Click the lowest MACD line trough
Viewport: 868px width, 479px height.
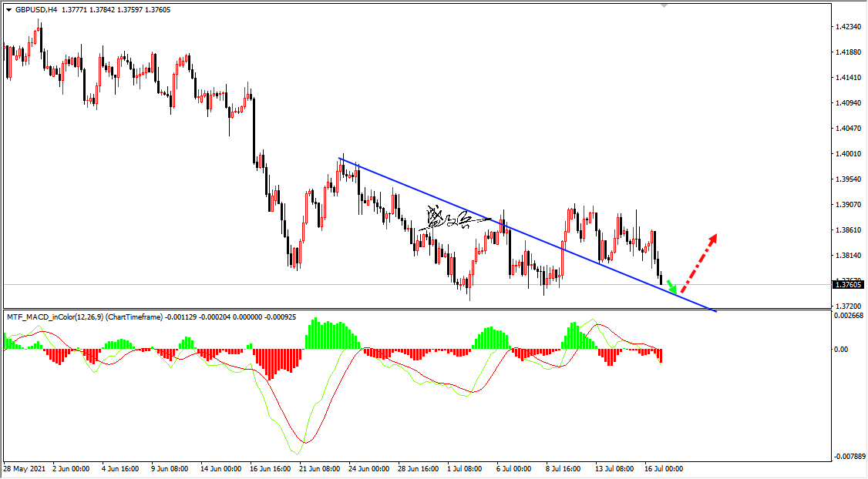tap(298, 454)
